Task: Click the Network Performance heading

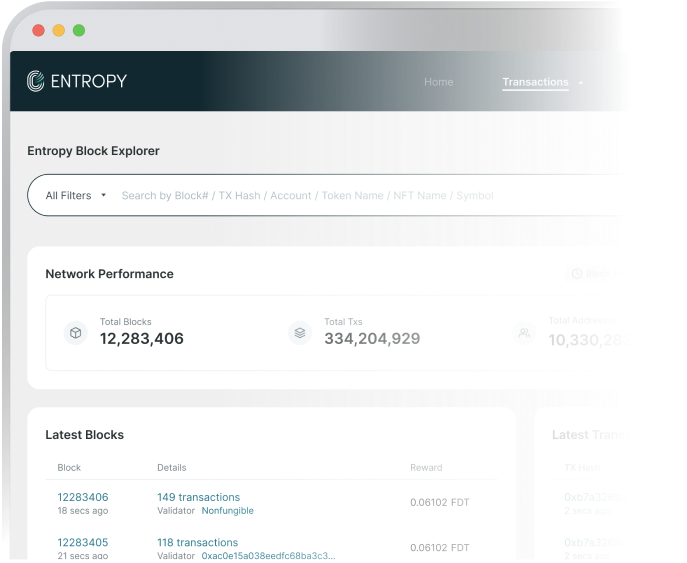Action: pyautogui.click(x=110, y=274)
